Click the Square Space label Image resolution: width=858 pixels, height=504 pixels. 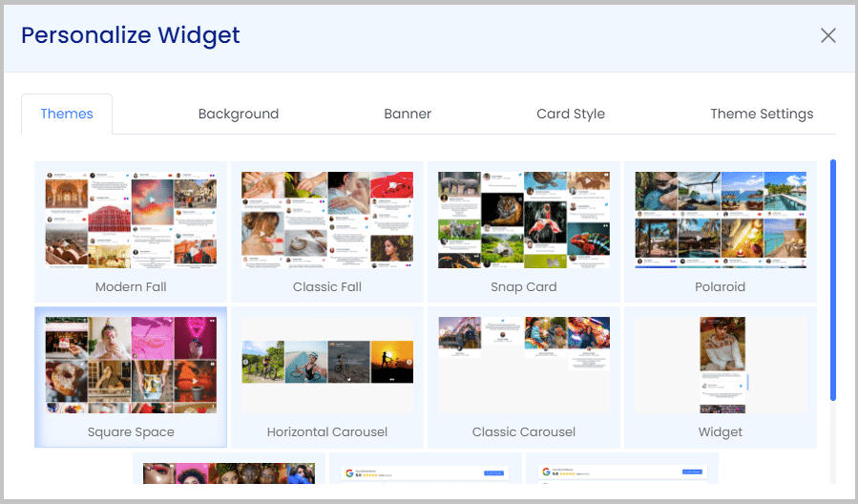(x=131, y=431)
